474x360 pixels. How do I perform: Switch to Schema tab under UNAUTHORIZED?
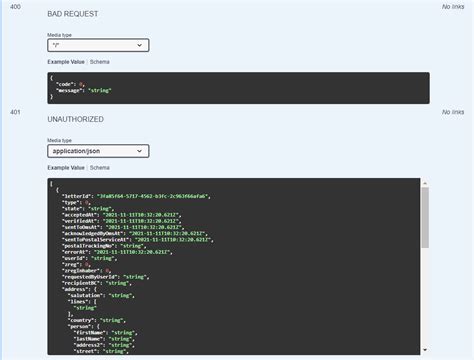(100, 167)
